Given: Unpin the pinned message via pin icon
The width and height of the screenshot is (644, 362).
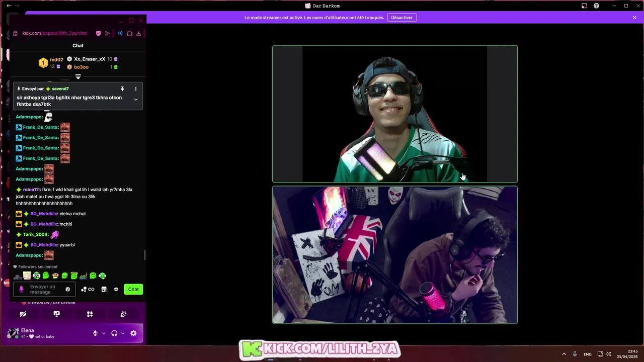Looking at the screenshot, I should [x=122, y=88].
